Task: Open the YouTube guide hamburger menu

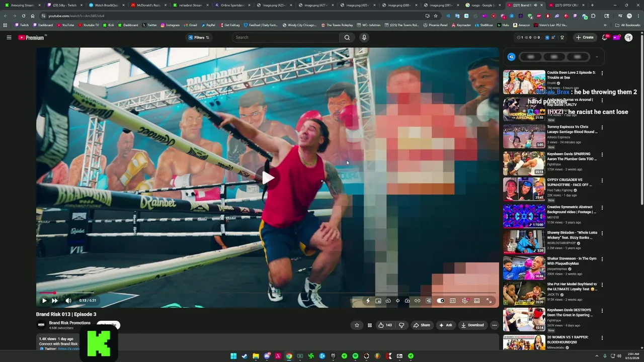Action: tap(9, 37)
